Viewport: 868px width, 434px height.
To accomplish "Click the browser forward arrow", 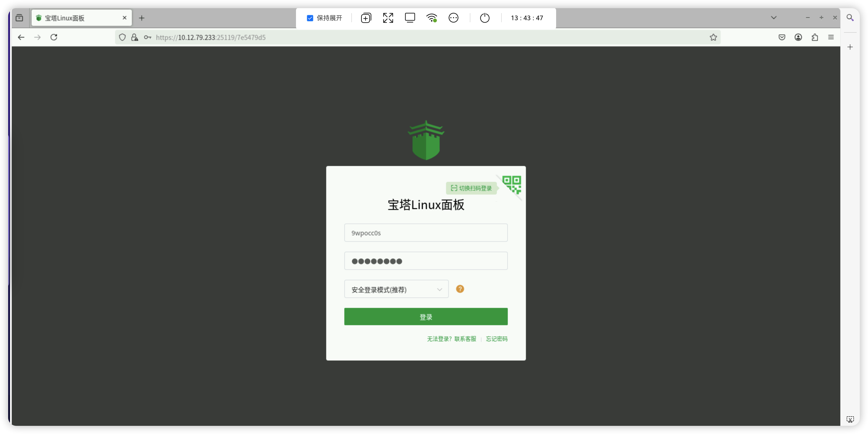I will (x=37, y=37).
